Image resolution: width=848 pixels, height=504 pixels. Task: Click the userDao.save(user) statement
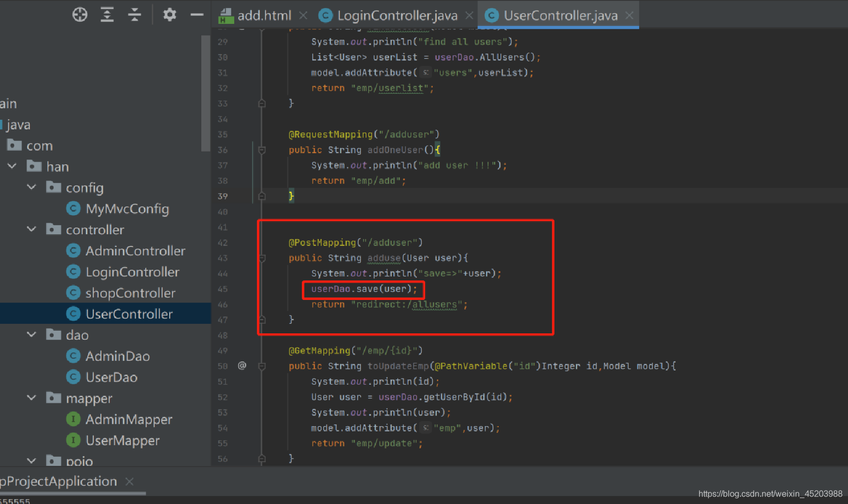click(364, 289)
